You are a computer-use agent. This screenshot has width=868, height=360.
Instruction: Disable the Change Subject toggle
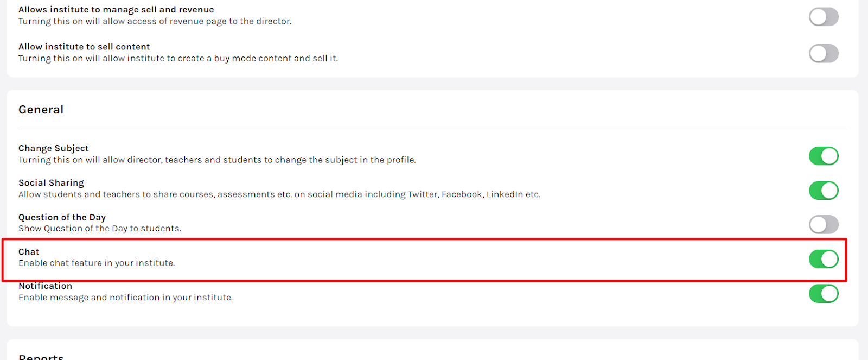click(824, 156)
